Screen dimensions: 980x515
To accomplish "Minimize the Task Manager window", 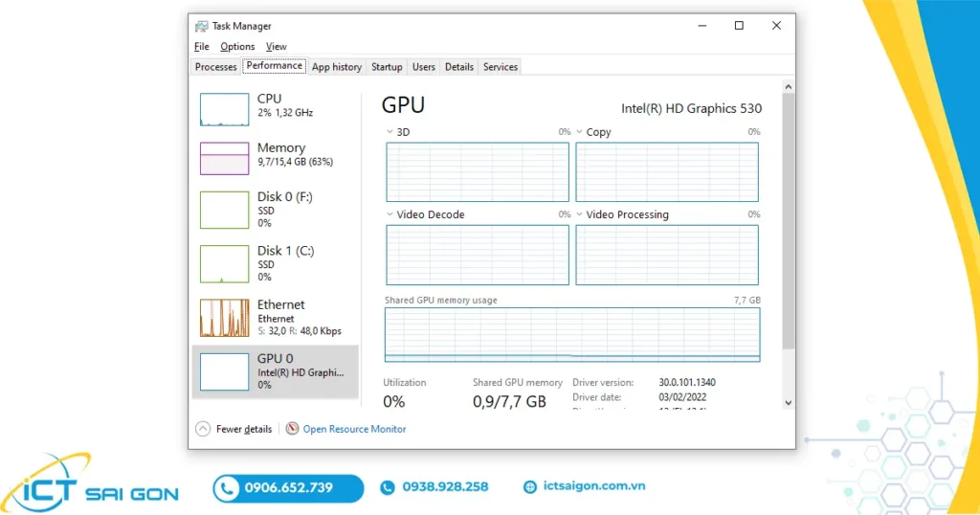I will click(x=702, y=26).
